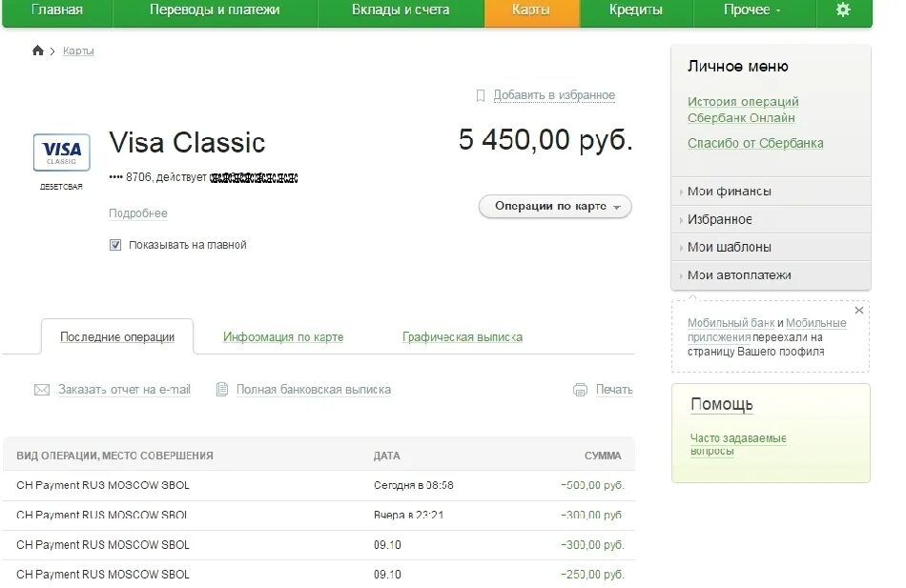
Task: Click the printer icon next to Печать
Action: point(580,389)
